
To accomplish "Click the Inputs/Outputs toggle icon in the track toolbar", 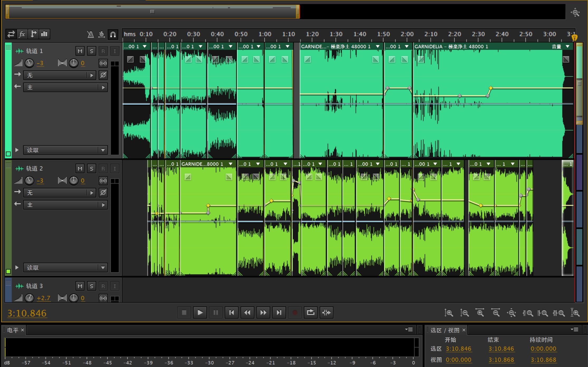I will click(11, 34).
